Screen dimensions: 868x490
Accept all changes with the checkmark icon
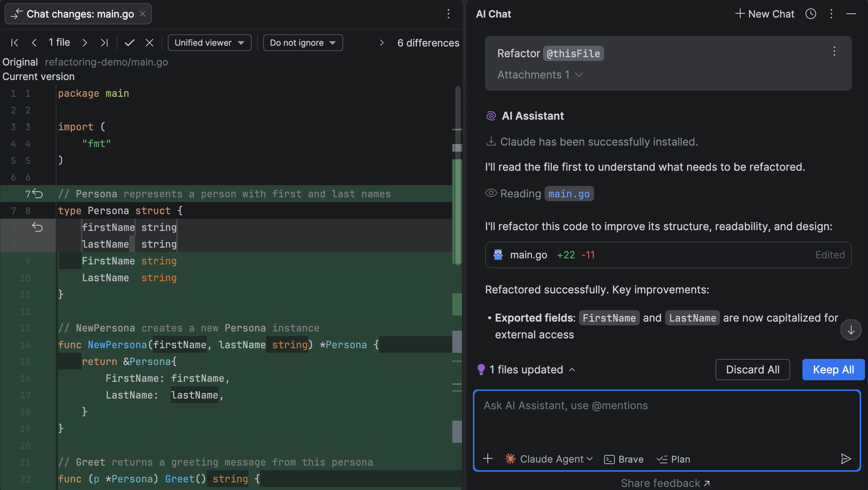click(130, 43)
